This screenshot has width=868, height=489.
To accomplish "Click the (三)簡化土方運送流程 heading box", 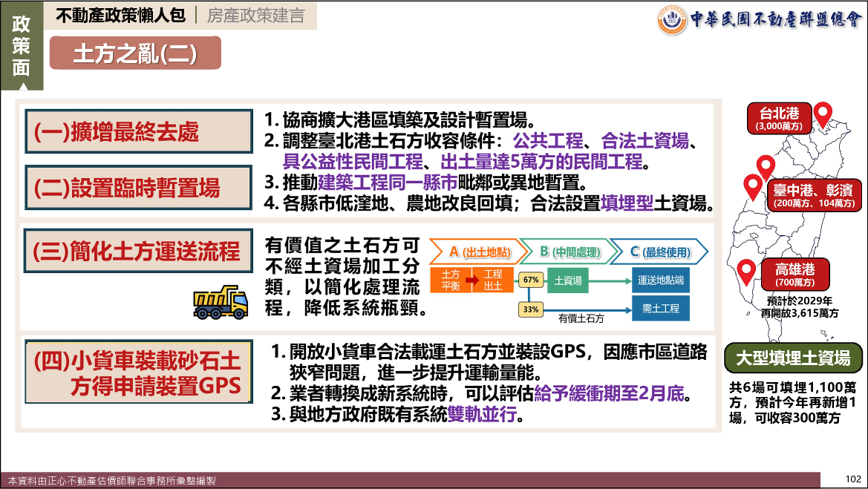I will click(x=137, y=251).
